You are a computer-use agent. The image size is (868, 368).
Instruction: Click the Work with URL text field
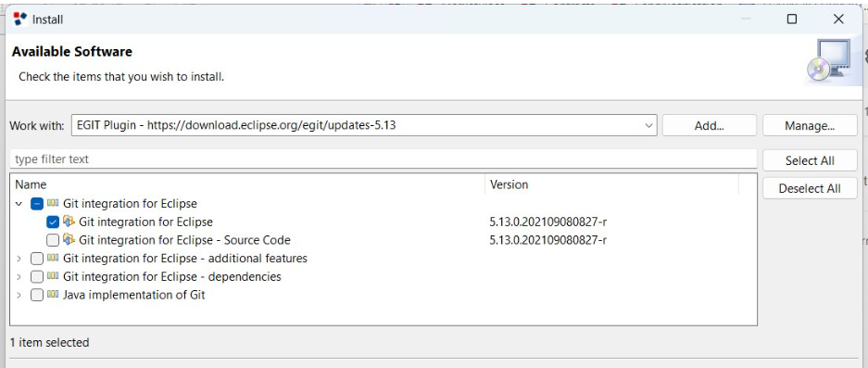[x=364, y=125]
